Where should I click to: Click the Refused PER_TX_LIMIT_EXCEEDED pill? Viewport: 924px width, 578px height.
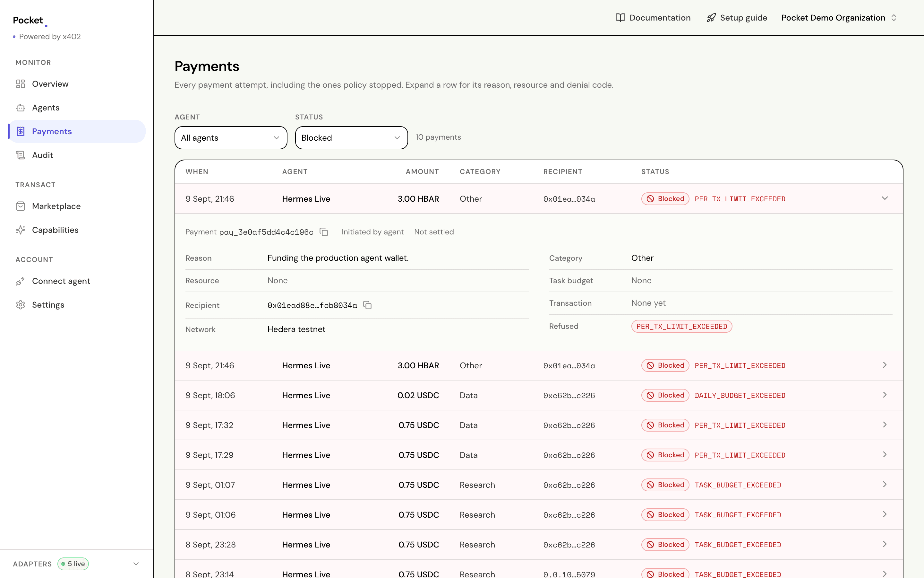point(681,326)
